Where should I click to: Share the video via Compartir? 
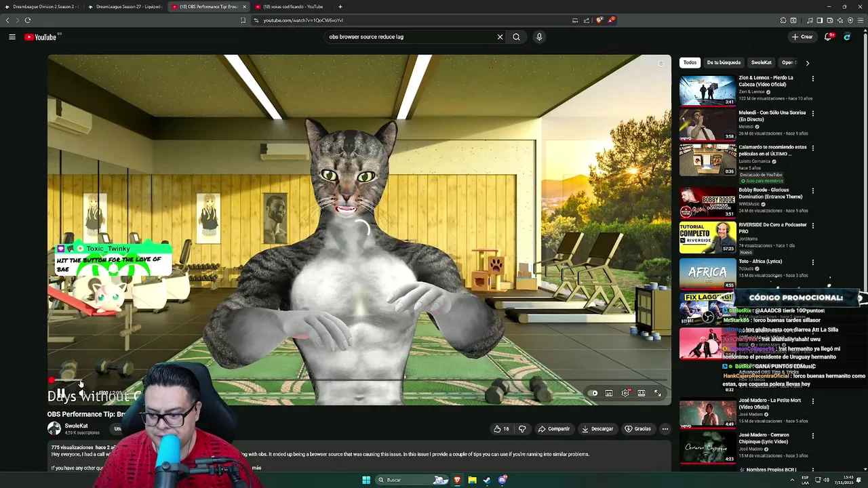554,428
